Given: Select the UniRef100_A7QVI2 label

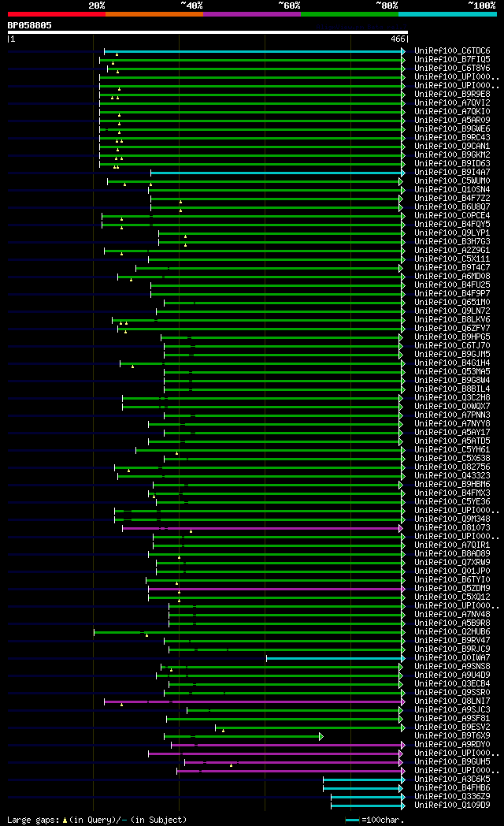Looking at the screenshot, I should coord(452,103).
